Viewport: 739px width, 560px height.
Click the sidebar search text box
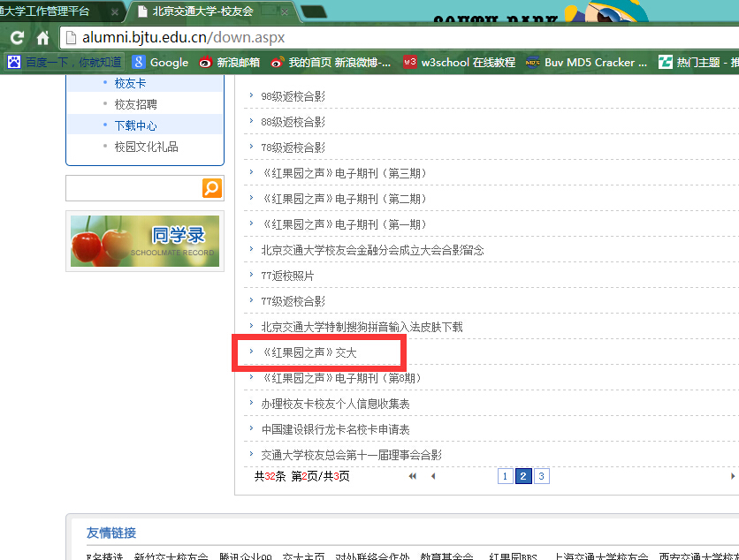tap(133, 188)
